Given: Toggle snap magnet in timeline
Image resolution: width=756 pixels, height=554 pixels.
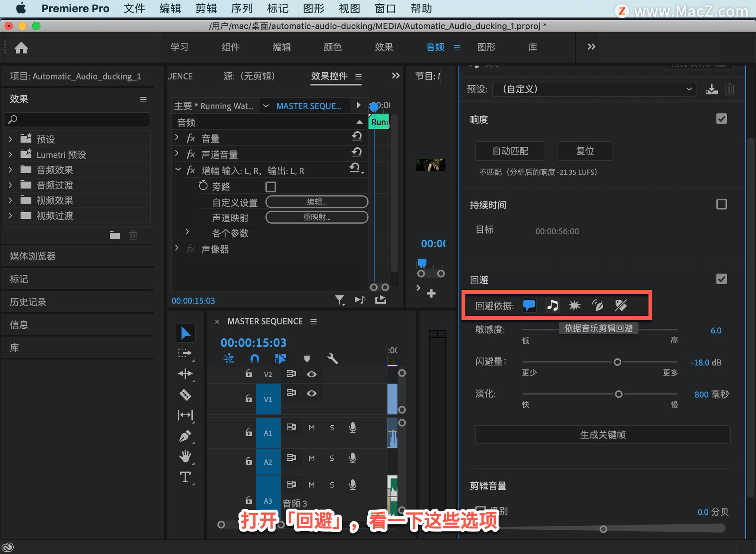Looking at the screenshot, I should click(255, 359).
